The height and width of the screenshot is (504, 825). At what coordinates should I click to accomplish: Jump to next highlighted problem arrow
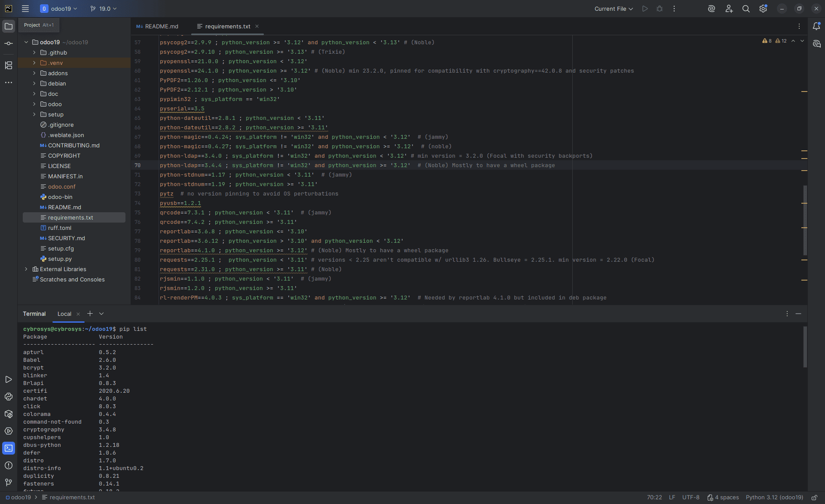[802, 41]
